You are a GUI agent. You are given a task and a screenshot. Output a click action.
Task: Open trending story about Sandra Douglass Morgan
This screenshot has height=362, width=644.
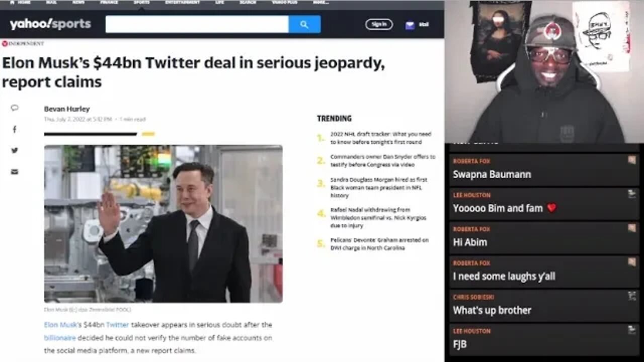pos(379,188)
